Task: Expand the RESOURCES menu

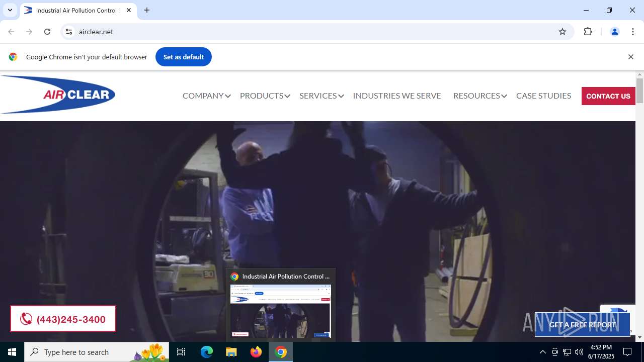Action: pyautogui.click(x=480, y=96)
